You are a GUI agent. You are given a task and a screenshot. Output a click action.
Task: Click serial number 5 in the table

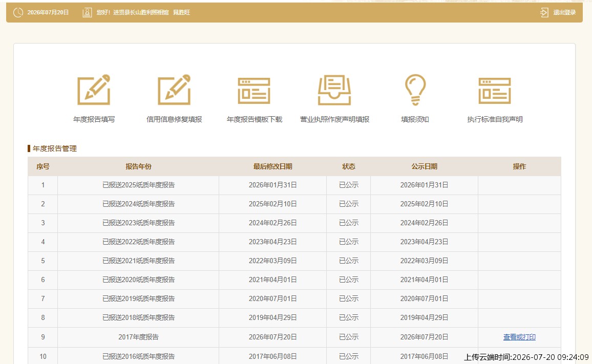(x=43, y=261)
